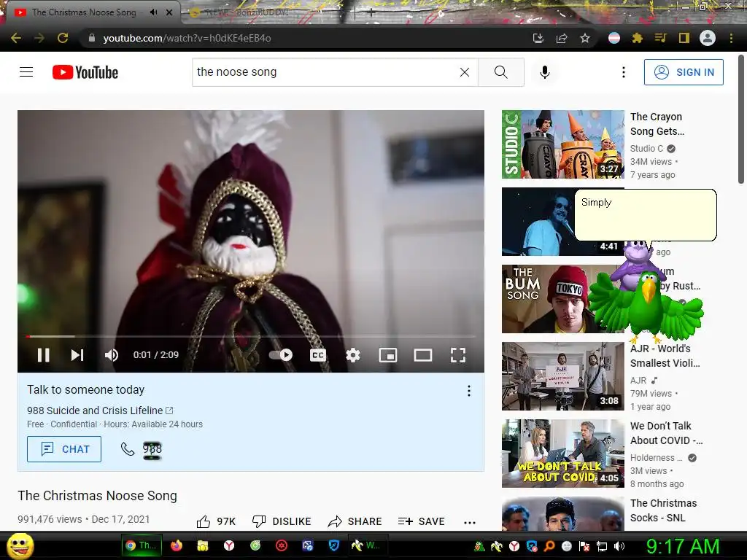The width and height of the screenshot is (747, 560).
Task: Launch Firefox from the taskbar
Action: (x=177, y=545)
